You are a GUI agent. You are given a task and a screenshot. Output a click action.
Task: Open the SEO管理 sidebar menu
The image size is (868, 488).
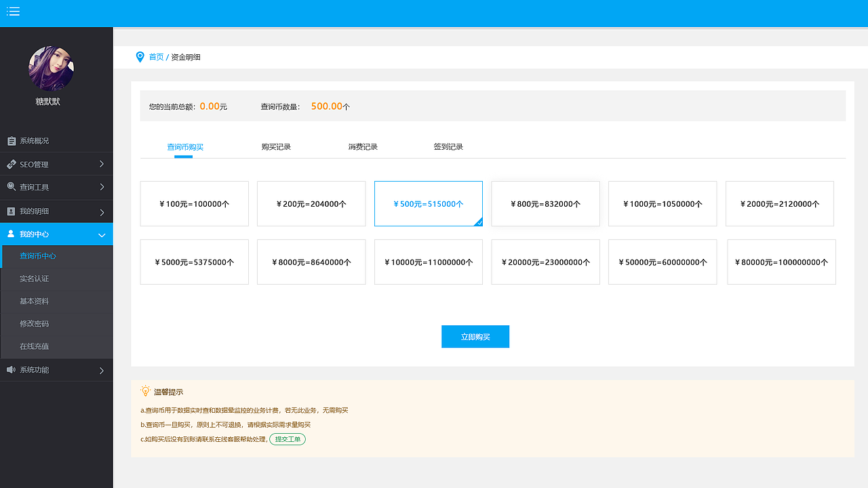point(56,164)
